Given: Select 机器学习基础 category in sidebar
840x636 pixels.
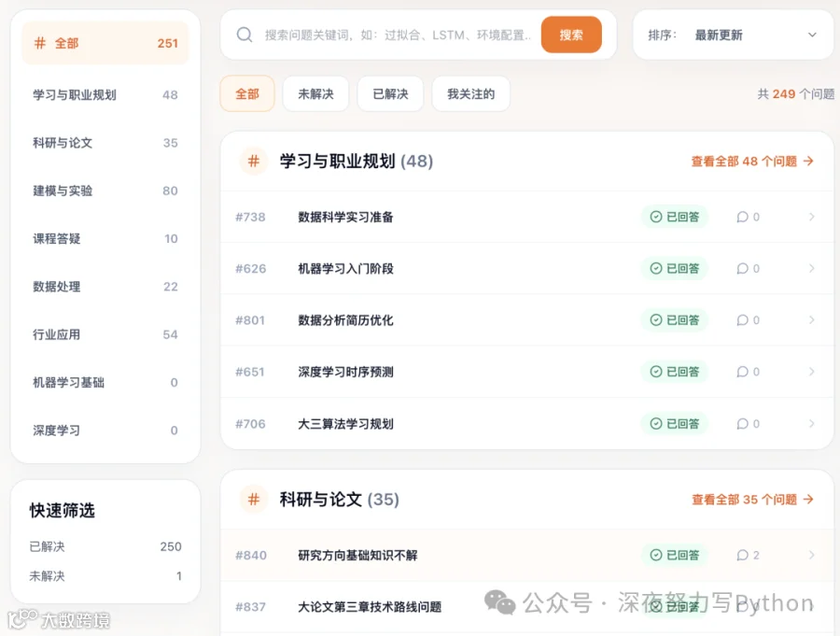Looking at the screenshot, I should (105, 382).
